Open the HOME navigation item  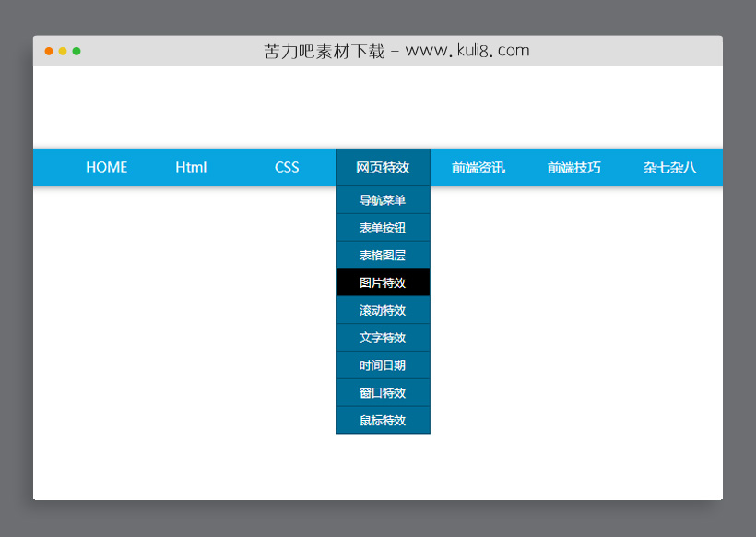coord(107,167)
